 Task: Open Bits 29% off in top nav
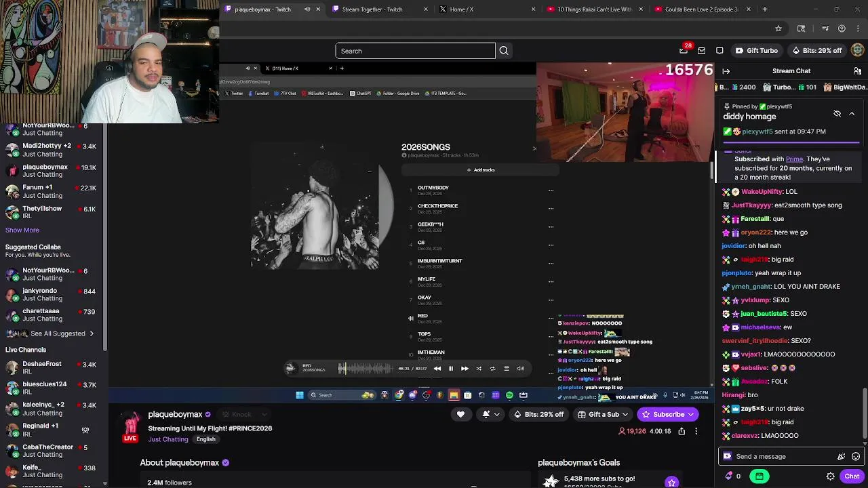816,50
